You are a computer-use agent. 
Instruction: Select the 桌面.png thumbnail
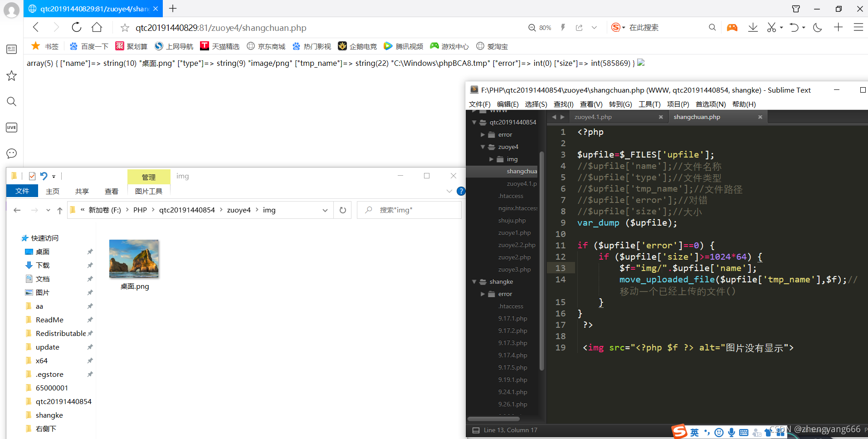[134, 259]
